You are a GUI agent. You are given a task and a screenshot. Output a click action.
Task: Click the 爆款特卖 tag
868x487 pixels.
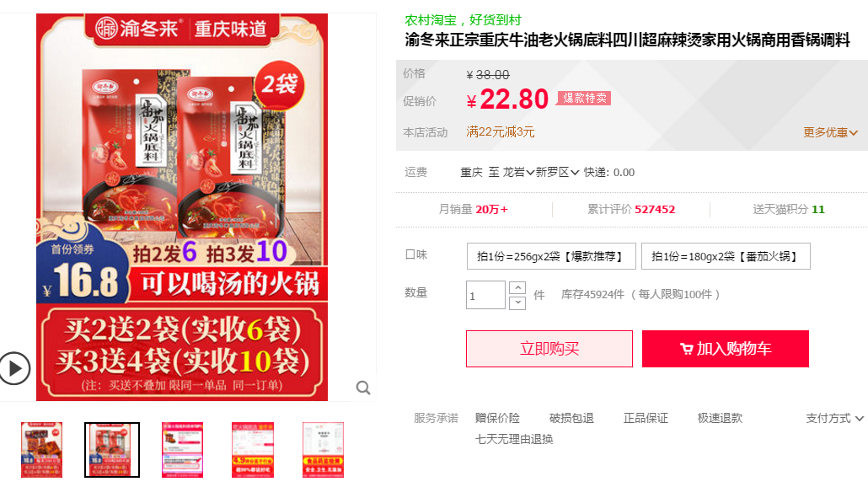point(584,99)
